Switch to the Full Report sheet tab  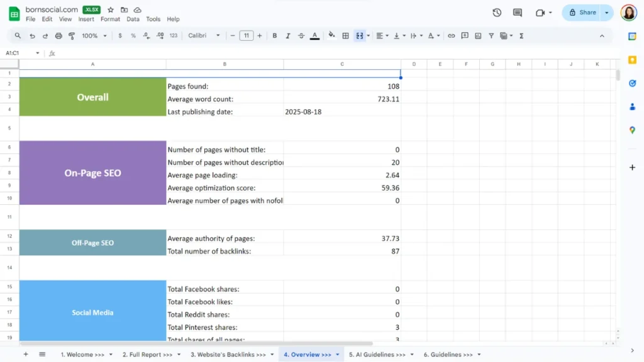[x=147, y=354]
